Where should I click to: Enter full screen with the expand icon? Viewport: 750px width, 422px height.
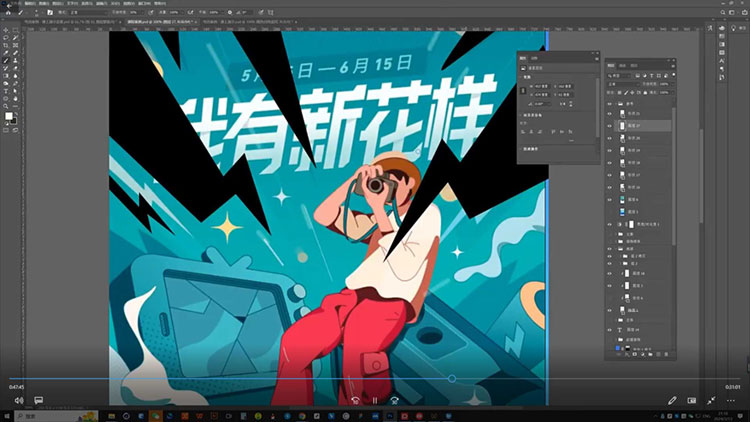(711, 400)
